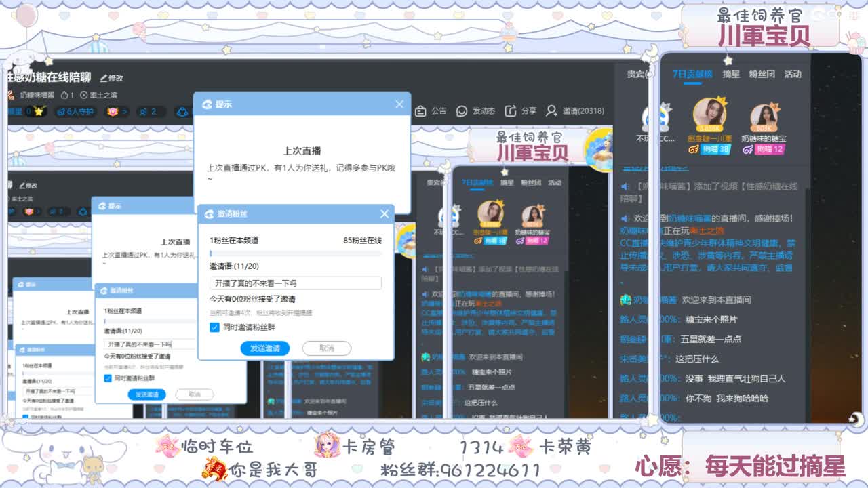Click chat message 这把压什么 in large panel

[698, 358]
